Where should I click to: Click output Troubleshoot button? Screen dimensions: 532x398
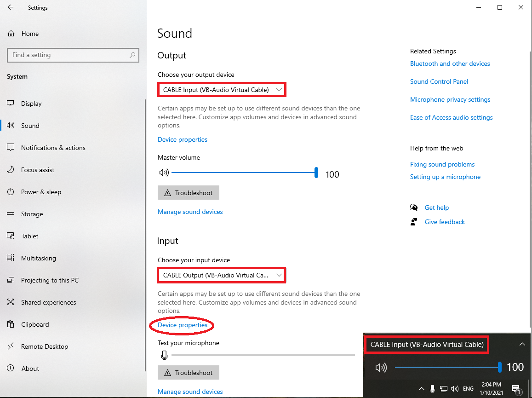click(x=189, y=192)
